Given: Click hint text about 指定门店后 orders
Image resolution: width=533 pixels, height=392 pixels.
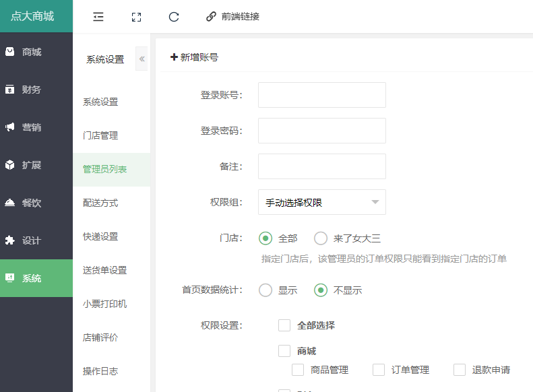Looking at the screenshot, I should point(384,259).
